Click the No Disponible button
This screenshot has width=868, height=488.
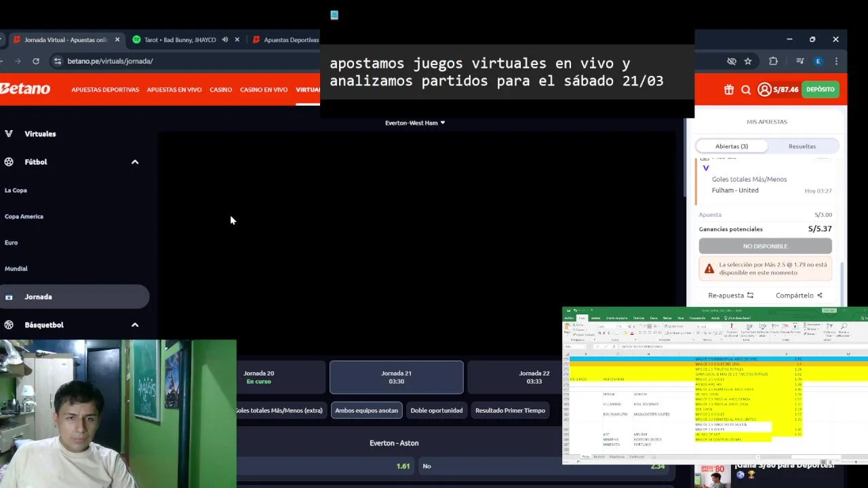click(765, 246)
